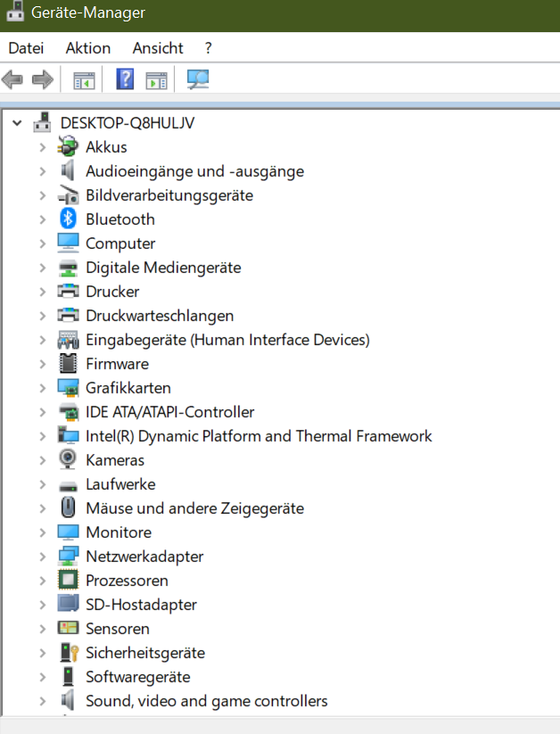
Task: Click the IDE ATA/ATAPI-Controller icon
Action: click(68, 411)
